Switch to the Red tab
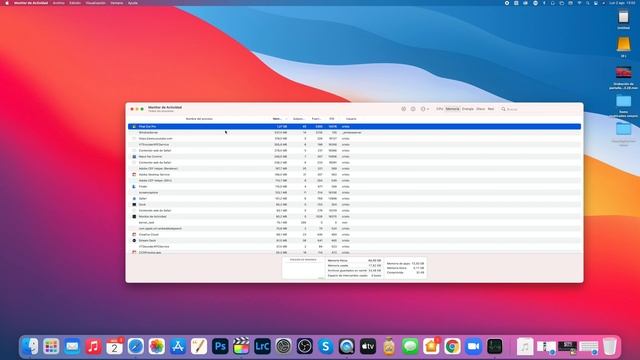Screen dimensions: 640x360 (x=491, y=109)
